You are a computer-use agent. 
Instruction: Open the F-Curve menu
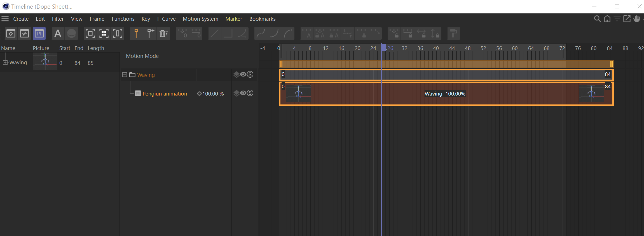[x=166, y=19]
